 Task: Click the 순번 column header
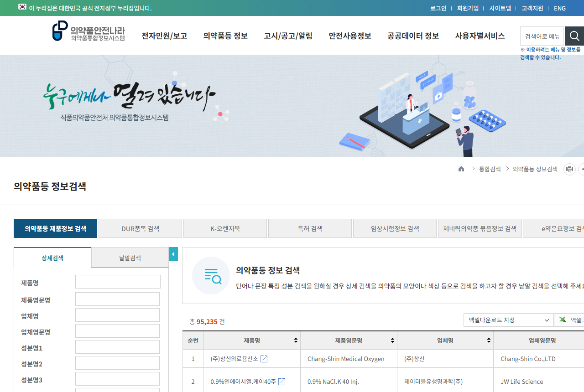point(193,340)
